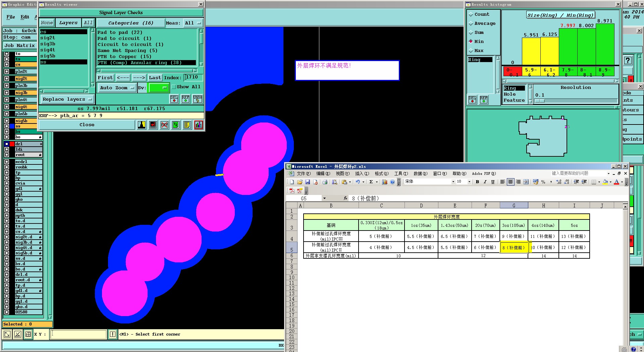This screenshot has width=644, height=352.
Task: Open Excel 文件(F) menu
Action: 304,173
